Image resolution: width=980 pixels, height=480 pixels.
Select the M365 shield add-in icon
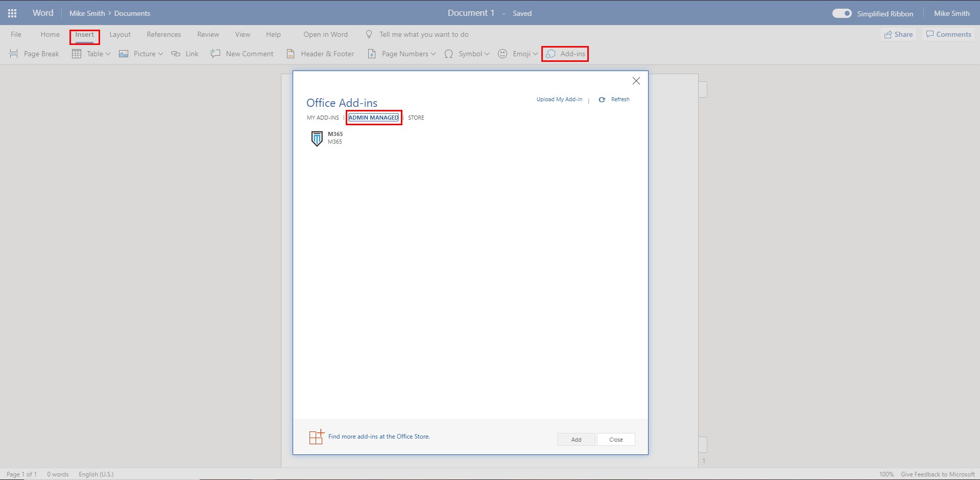pos(317,138)
